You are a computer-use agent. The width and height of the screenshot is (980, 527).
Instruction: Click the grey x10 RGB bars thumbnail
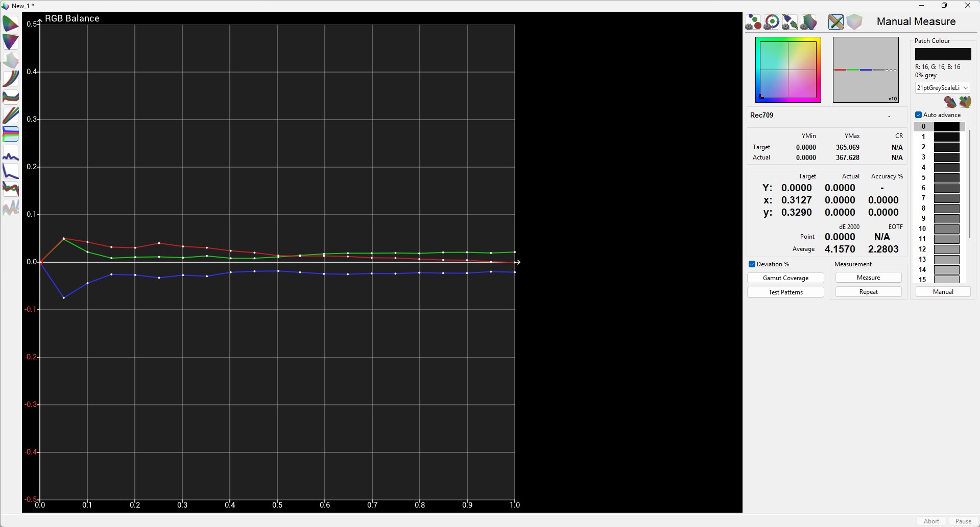(866, 70)
